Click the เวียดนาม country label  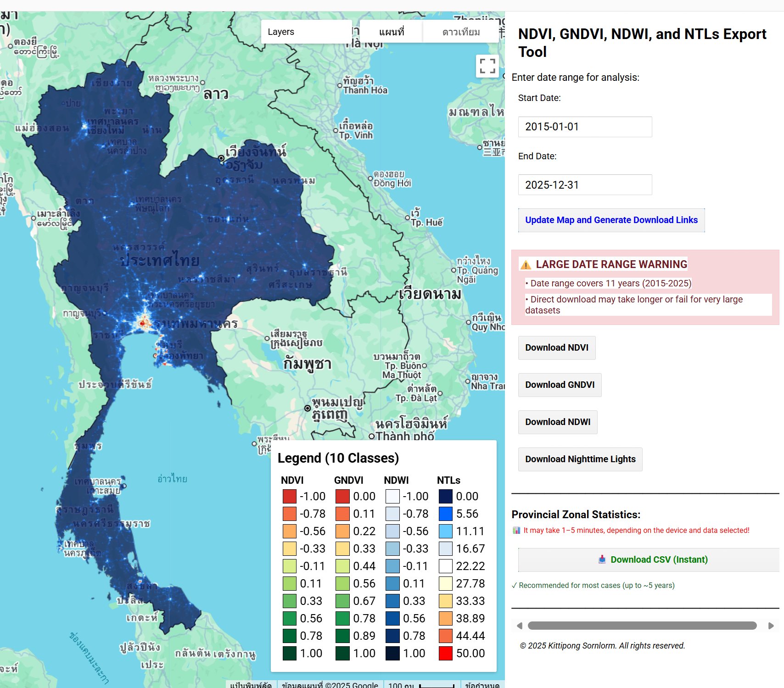(x=430, y=294)
